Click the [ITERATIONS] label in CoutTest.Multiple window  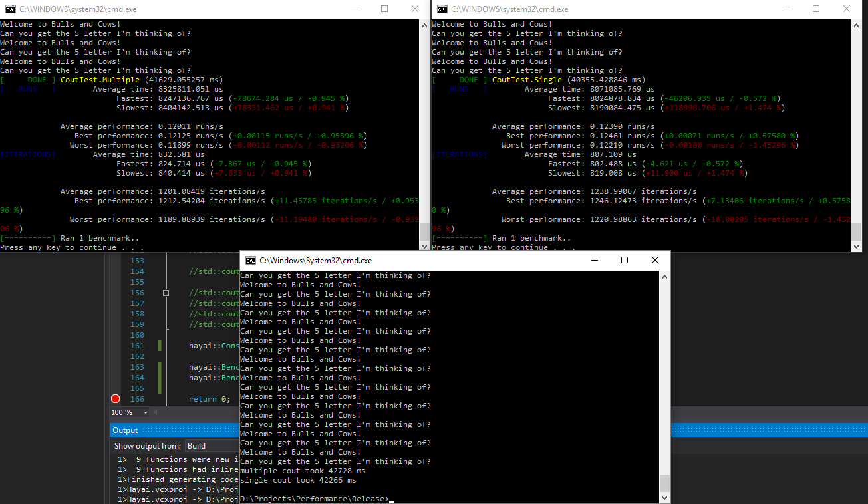coord(28,154)
